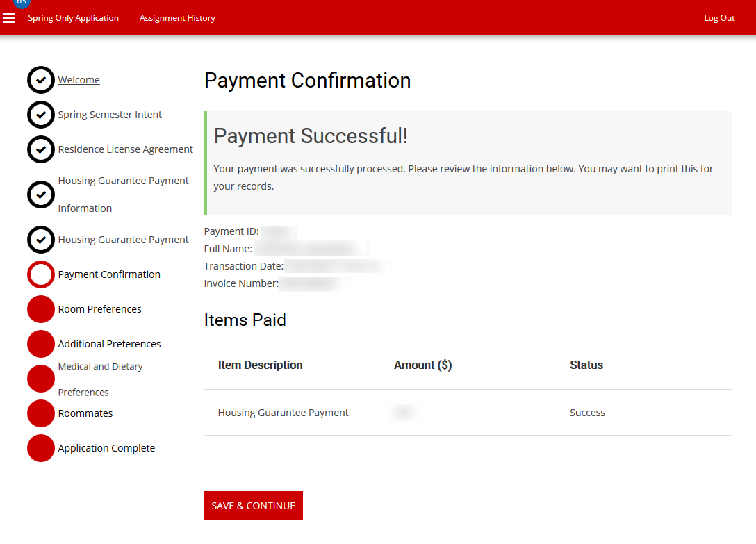Screen dimensions: 756x544
Task: Click the Welcome step checkmark circle
Action: coord(41,80)
